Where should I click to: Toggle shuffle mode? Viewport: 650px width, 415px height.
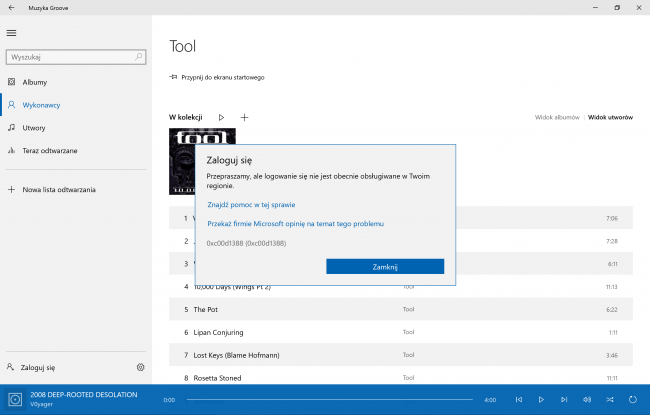click(610, 400)
